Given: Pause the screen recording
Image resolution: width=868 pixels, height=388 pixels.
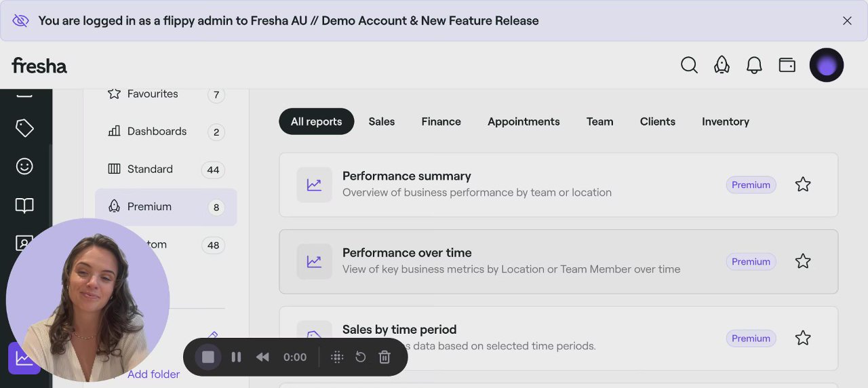Looking at the screenshot, I should point(236,357).
